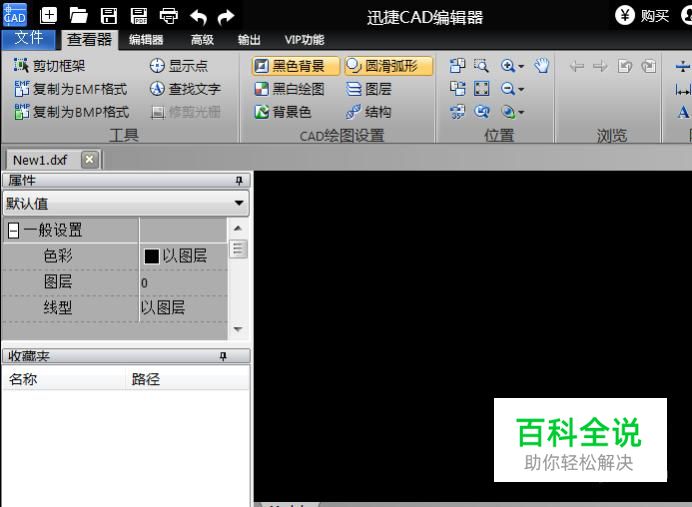Image resolution: width=692 pixels, height=507 pixels.
Task: Click the fit-to-window icon
Action: pos(481,89)
